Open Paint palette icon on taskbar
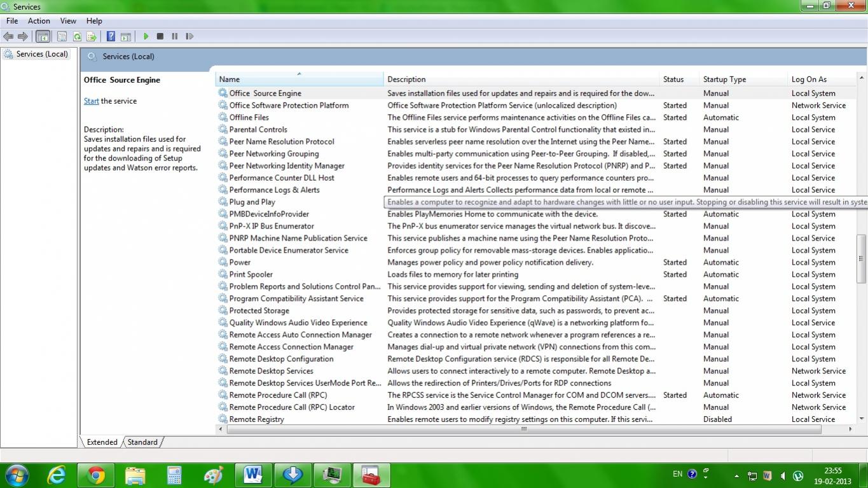This screenshot has height=488, width=868. (x=214, y=475)
